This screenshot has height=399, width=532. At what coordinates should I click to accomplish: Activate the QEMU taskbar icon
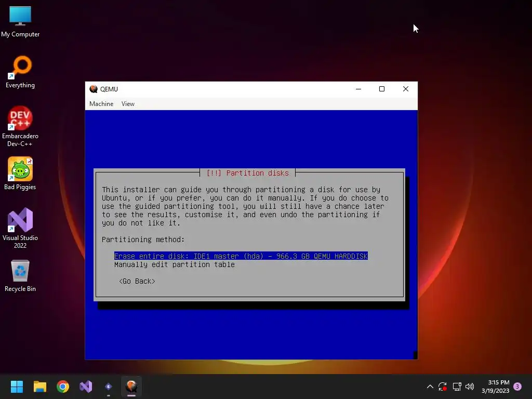click(x=131, y=387)
